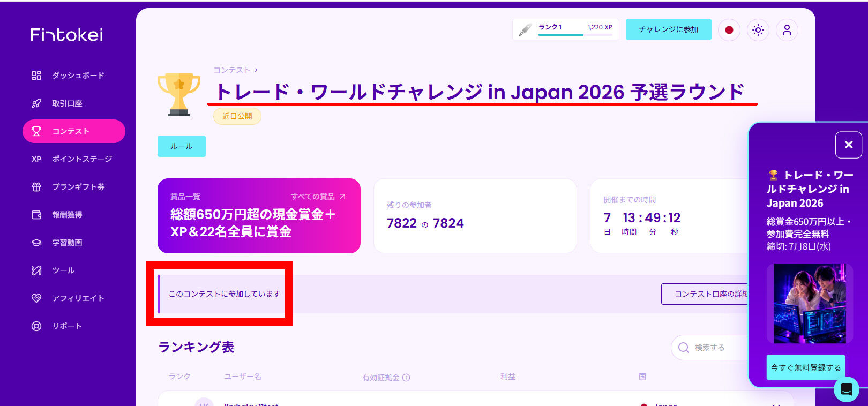Close the contest promo popup
The image size is (868, 406).
[x=849, y=145]
